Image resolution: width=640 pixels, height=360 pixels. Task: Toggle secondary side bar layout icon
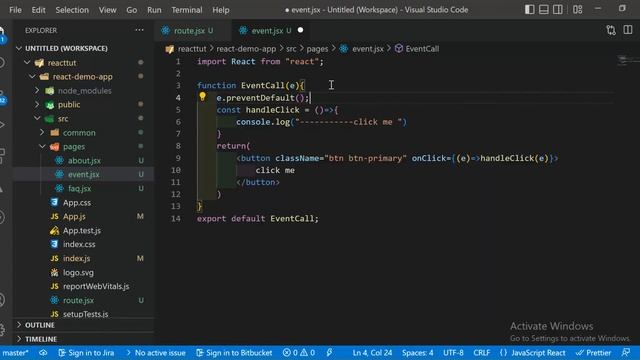pyautogui.click(x=558, y=9)
